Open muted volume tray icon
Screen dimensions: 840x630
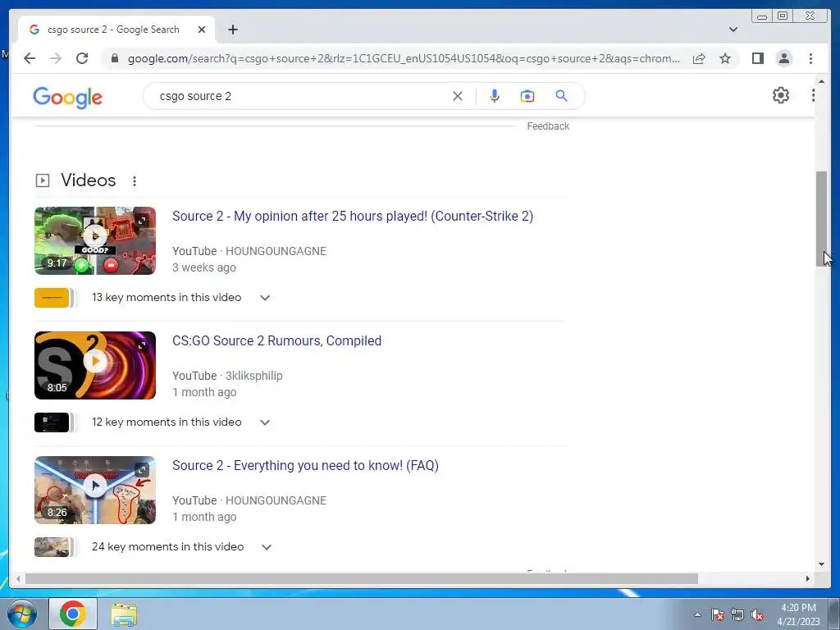click(x=757, y=614)
